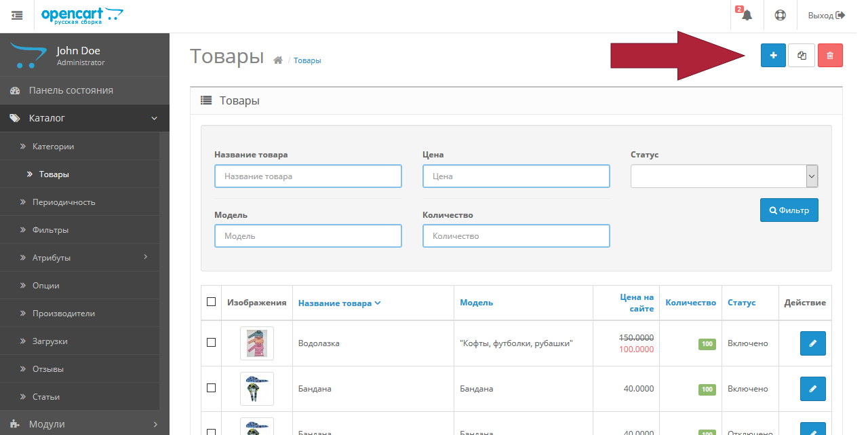Sort by Название товара column
The width and height of the screenshot is (868, 435).
tap(339, 303)
